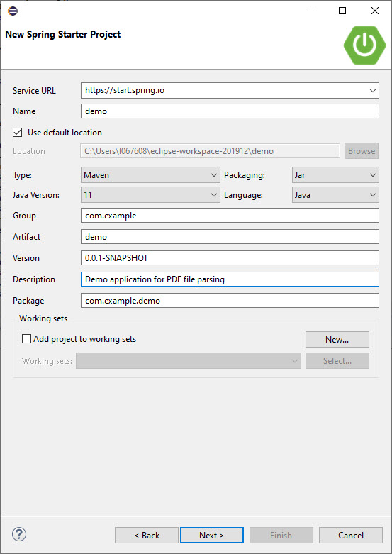The width and height of the screenshot is (392, 554).
Task: Create a working set with New...
Action: (x=337, y=339)
